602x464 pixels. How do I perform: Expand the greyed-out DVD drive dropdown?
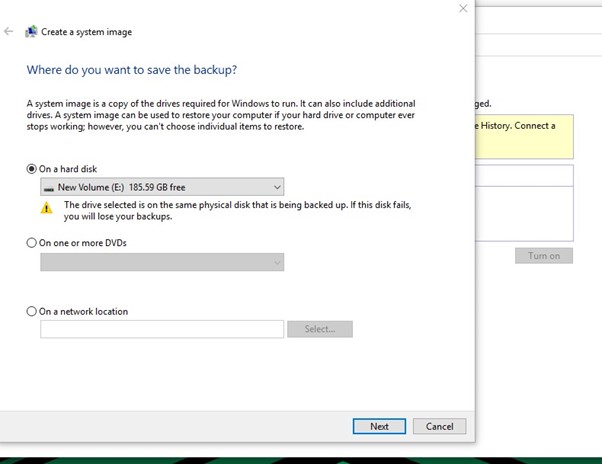pyautogui.click(x=161, y=262)
